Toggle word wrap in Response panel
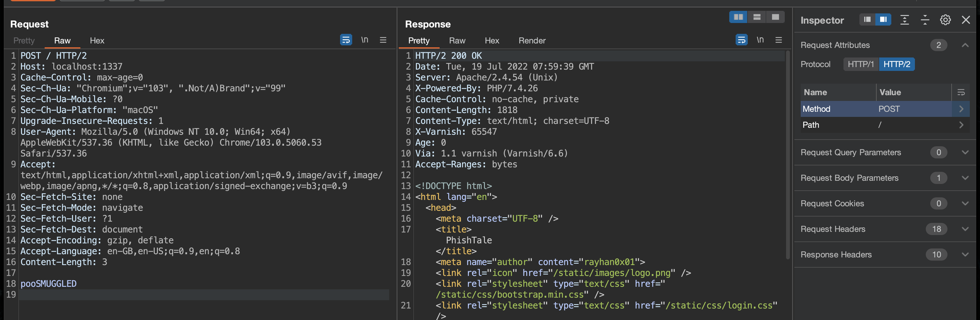Screen dimensions: 980x320 point(741,40)
